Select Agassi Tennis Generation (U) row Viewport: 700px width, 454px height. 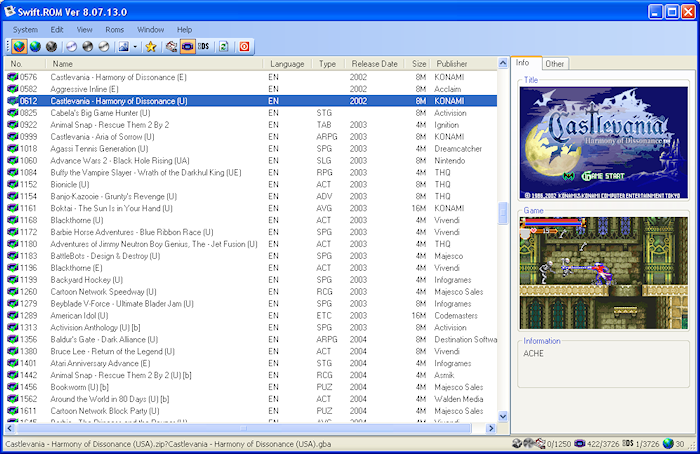(x=251, y=149)
